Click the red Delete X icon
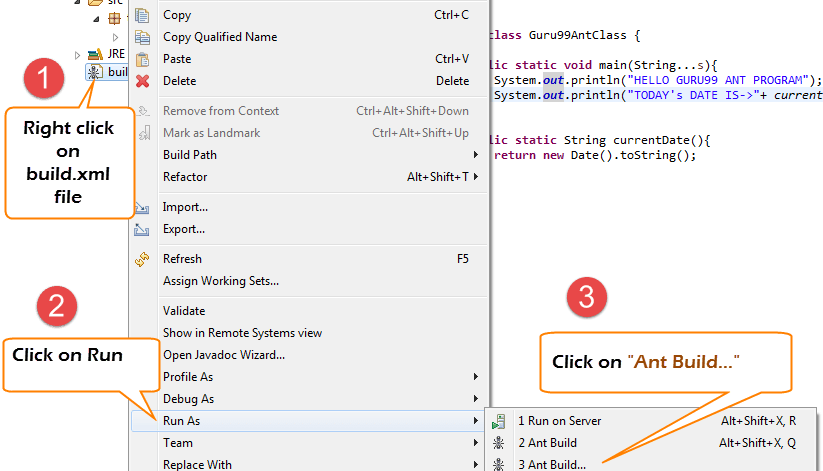823x471 pixels. (x=142, y=81)
